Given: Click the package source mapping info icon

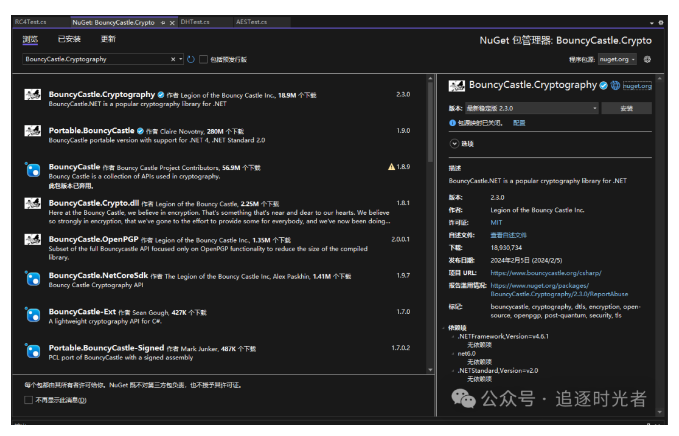Looking at the screenshot, I should [452, 123].
